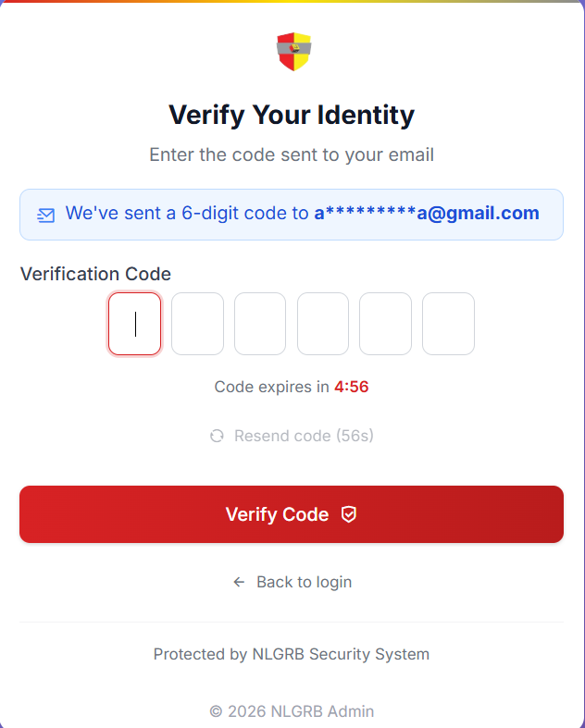Image resolution: width=585 pixels, height=728 pixels.
Task: Select the fifth verification code digit box
Action: pyautogui.click(x=385, y=324)
